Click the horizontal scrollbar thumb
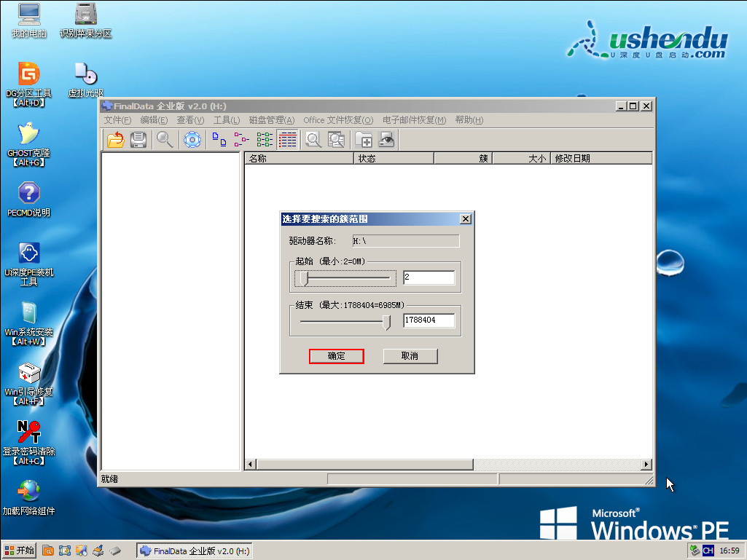The image size is (747, 560). point(365,465)
